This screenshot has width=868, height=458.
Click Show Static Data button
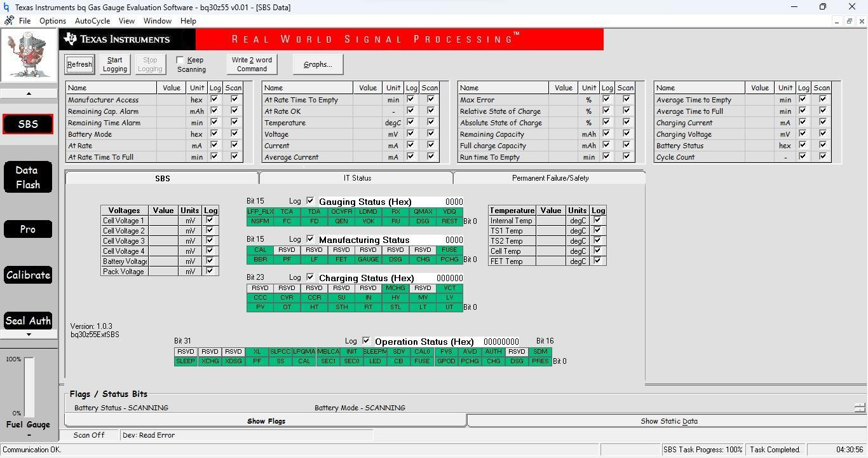[x=668, y=421]
